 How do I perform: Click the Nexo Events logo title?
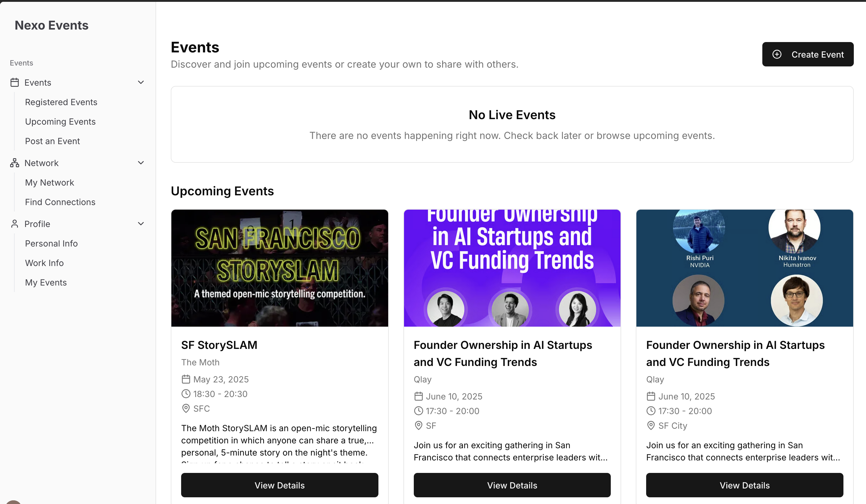coord(52,25)
